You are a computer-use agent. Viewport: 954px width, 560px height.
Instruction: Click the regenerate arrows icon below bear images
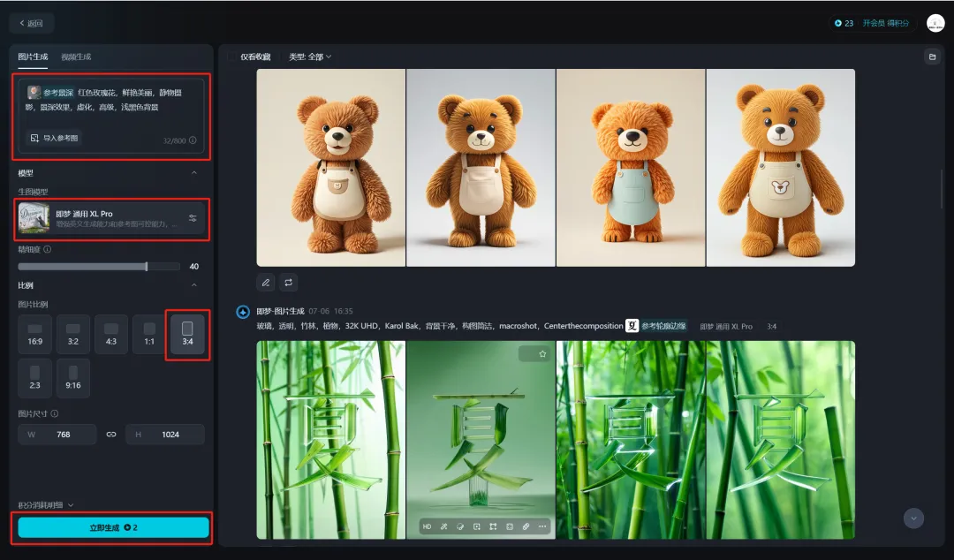288,283
